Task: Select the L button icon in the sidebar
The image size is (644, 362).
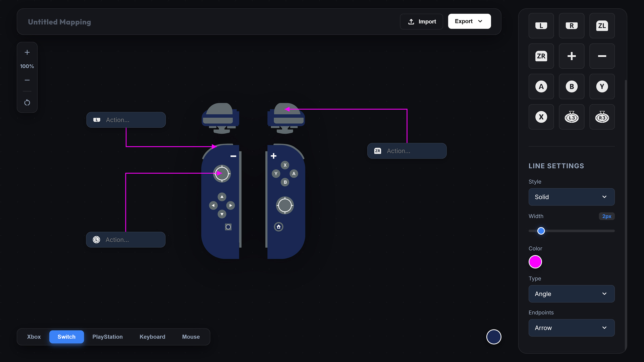Action: [541, 25]
